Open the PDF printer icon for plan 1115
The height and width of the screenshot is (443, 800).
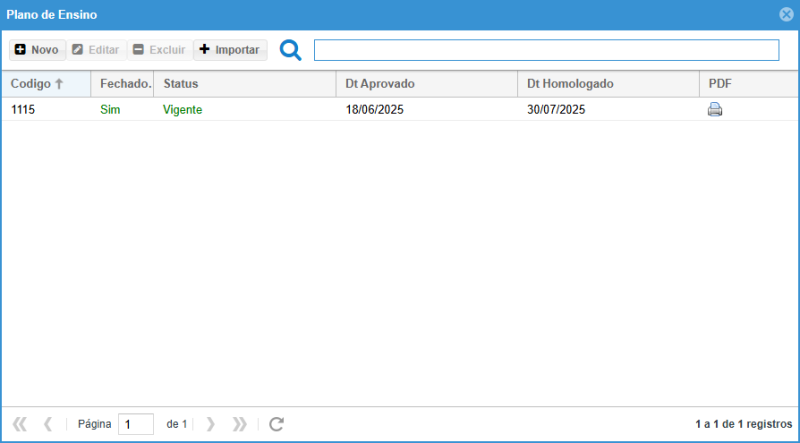pyautogui.click(x=715, y=110)
